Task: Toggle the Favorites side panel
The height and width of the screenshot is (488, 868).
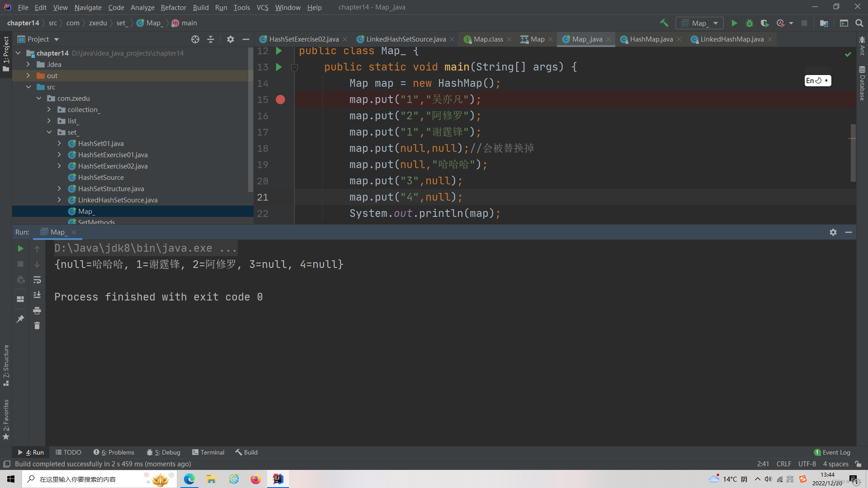Action: coord(6,419)
